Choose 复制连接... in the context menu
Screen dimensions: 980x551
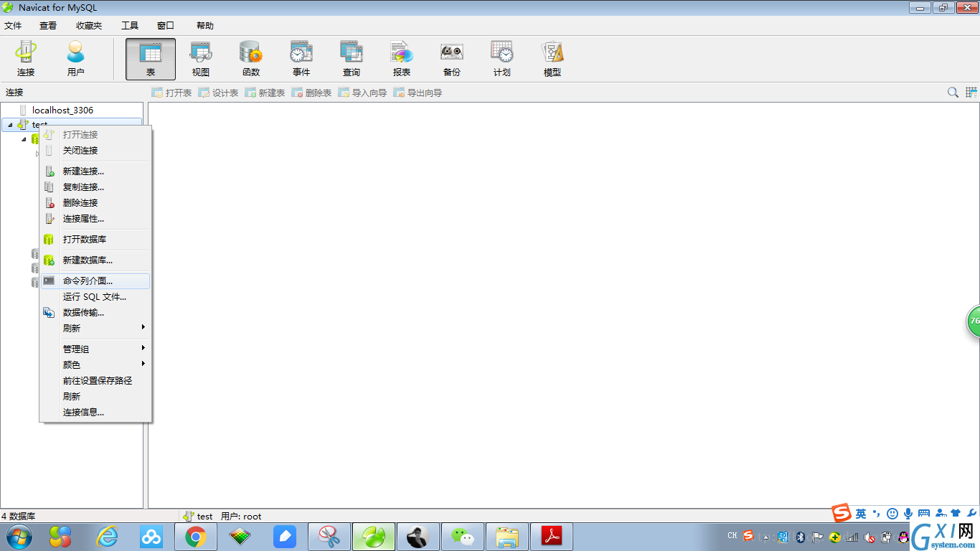(95, 187)
